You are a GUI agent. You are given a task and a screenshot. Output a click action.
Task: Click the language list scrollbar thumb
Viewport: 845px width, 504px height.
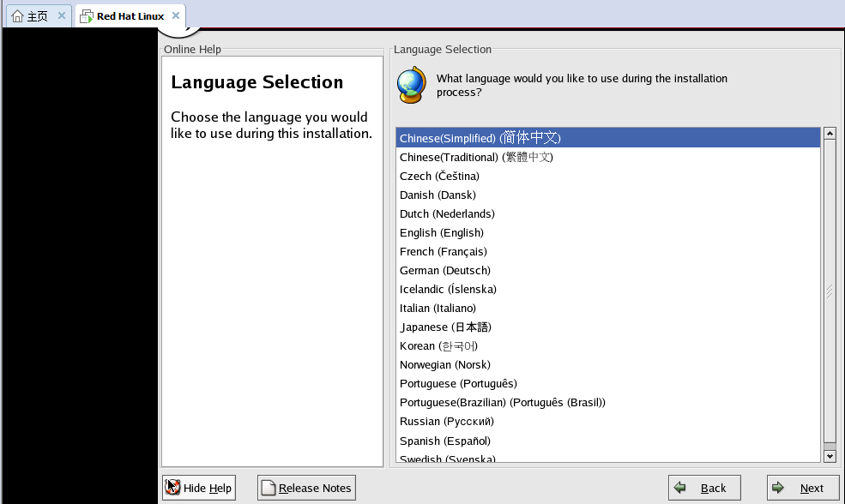click(830, 291)
